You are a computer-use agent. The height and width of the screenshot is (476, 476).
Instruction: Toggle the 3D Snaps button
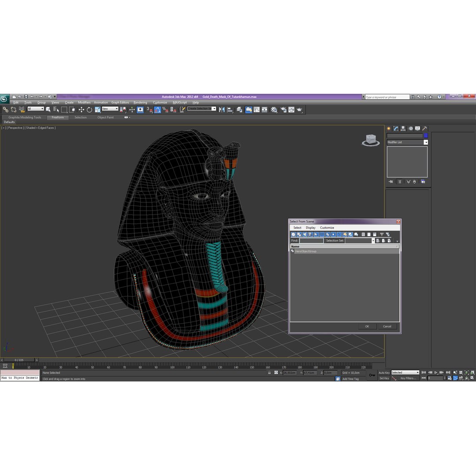coord(150,110)
